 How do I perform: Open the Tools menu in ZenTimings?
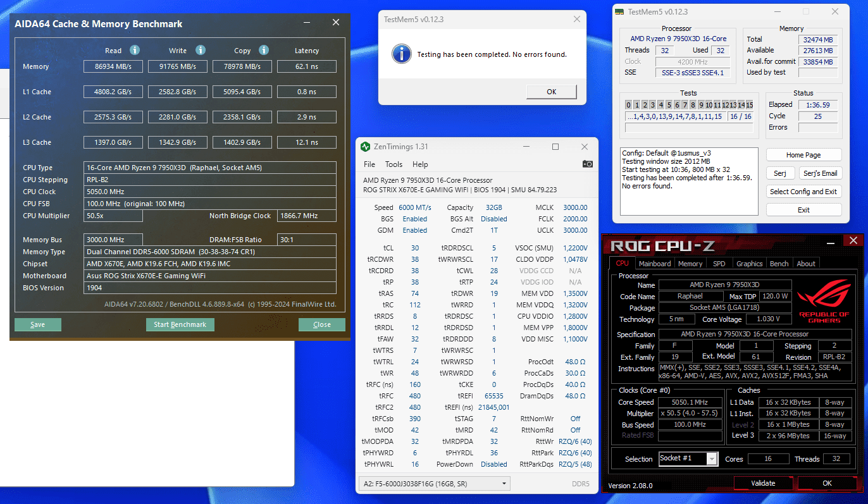pos(394,164)
